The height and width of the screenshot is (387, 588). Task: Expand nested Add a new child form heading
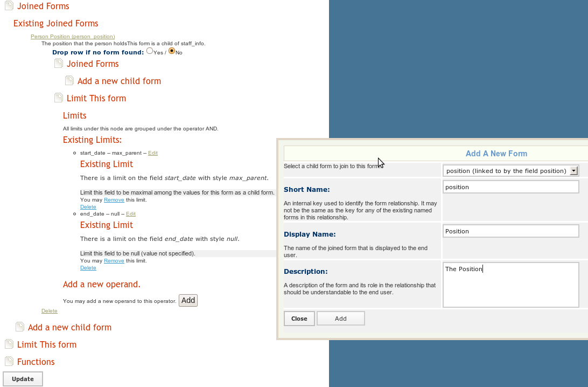click(x=119, y=81)
